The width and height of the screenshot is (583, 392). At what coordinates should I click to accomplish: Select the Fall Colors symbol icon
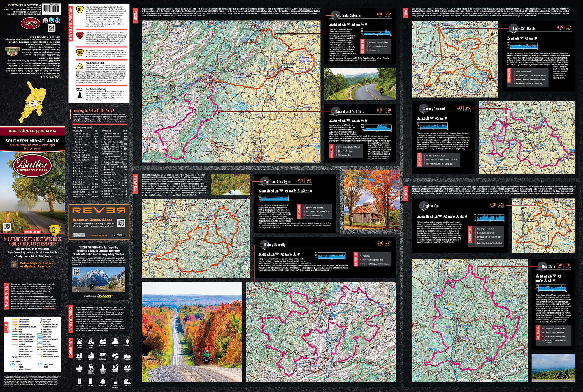click(103, 382)
